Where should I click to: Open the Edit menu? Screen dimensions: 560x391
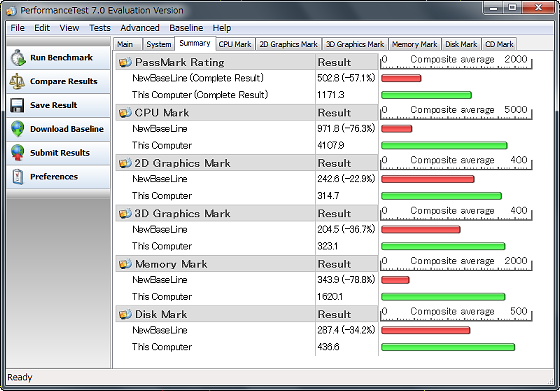pos(42,28)
